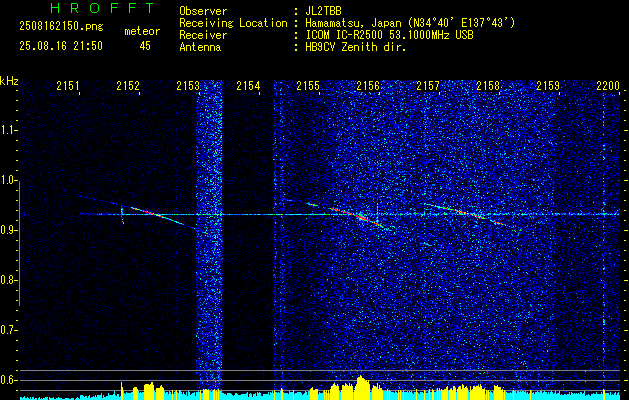
Task: Click the 2155 time marker
Action: coord(308,86)
